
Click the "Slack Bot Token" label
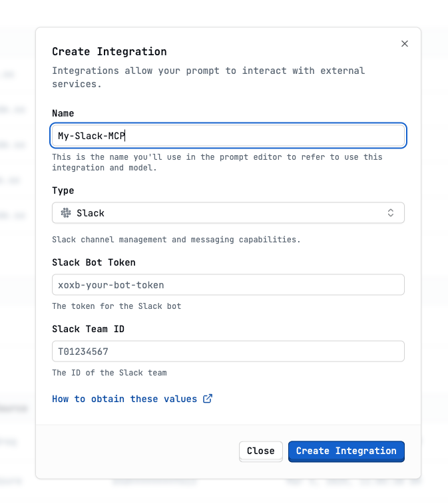point(94,262)
